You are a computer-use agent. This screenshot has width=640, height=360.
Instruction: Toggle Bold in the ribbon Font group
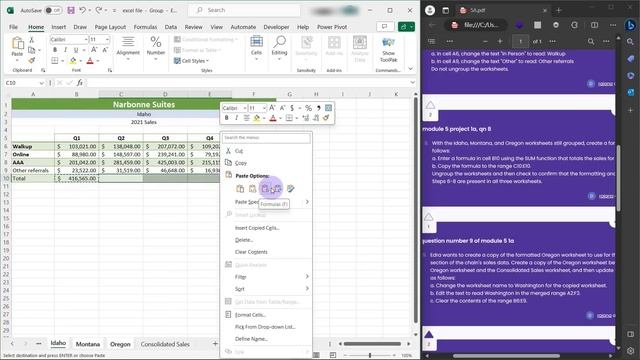pos(55,50)
